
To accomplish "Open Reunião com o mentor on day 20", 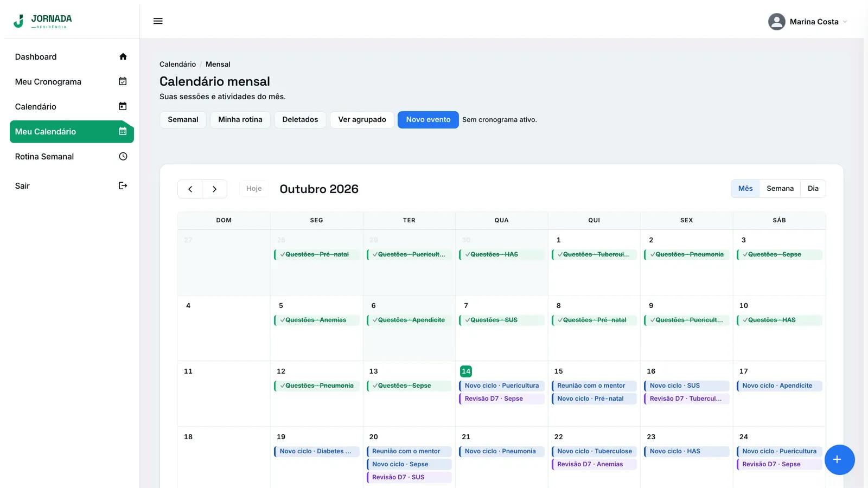I will coord(410,451).
